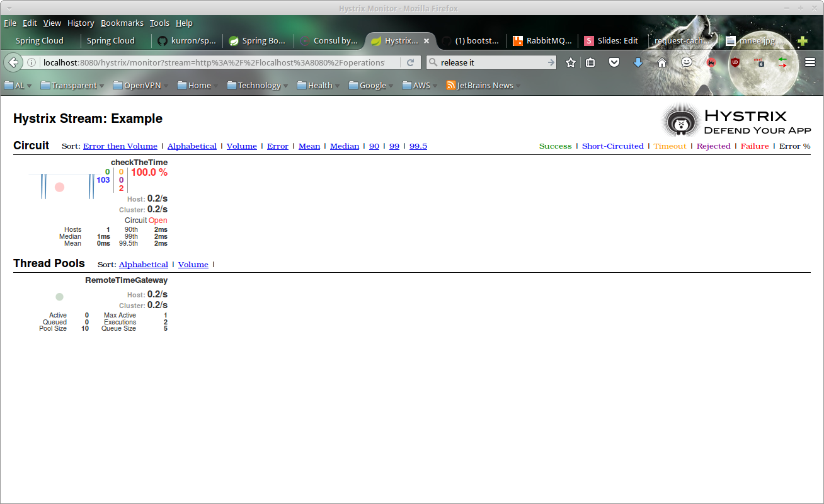
Task: Click the search magnifier icon in search box
Action: point(433,62)
